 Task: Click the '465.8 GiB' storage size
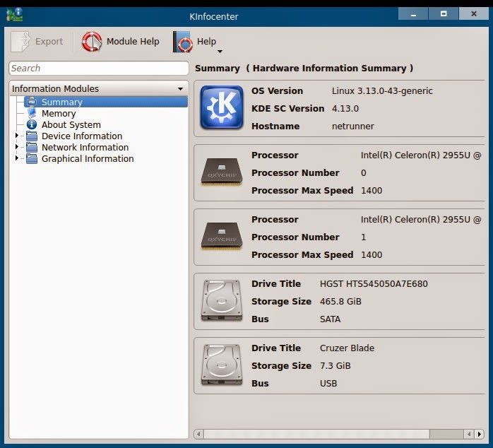(340, 302)
